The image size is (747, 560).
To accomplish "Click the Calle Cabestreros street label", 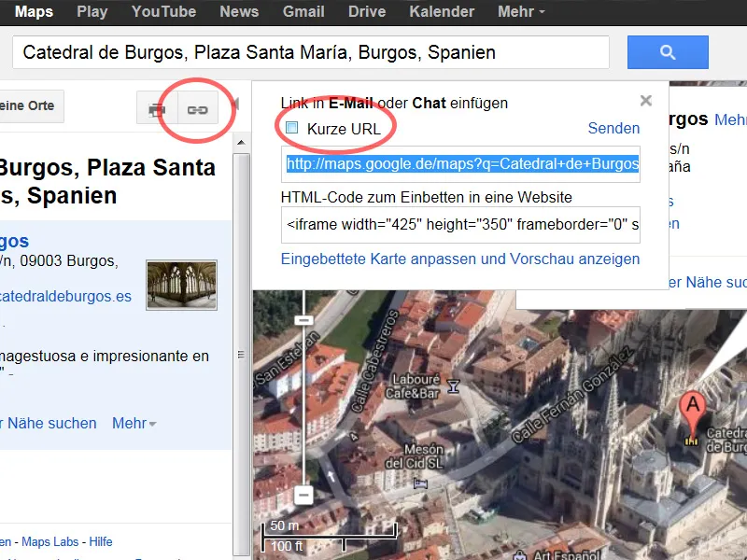I will (374, 360).
